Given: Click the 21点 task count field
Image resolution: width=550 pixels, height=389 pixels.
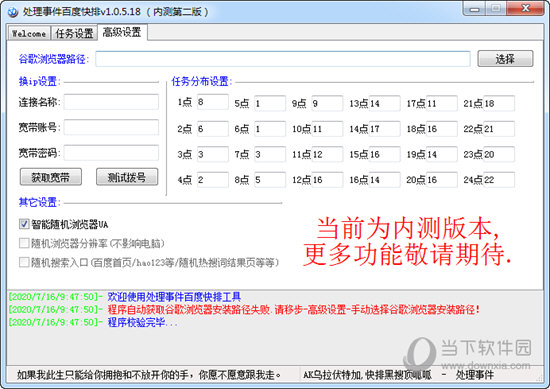Looking at the screenshot, I should pos(499,103).
